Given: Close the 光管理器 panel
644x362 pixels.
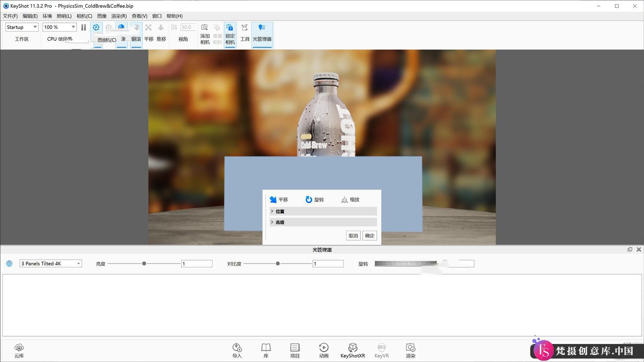Looking at the screenshot, I should (639, 249).
